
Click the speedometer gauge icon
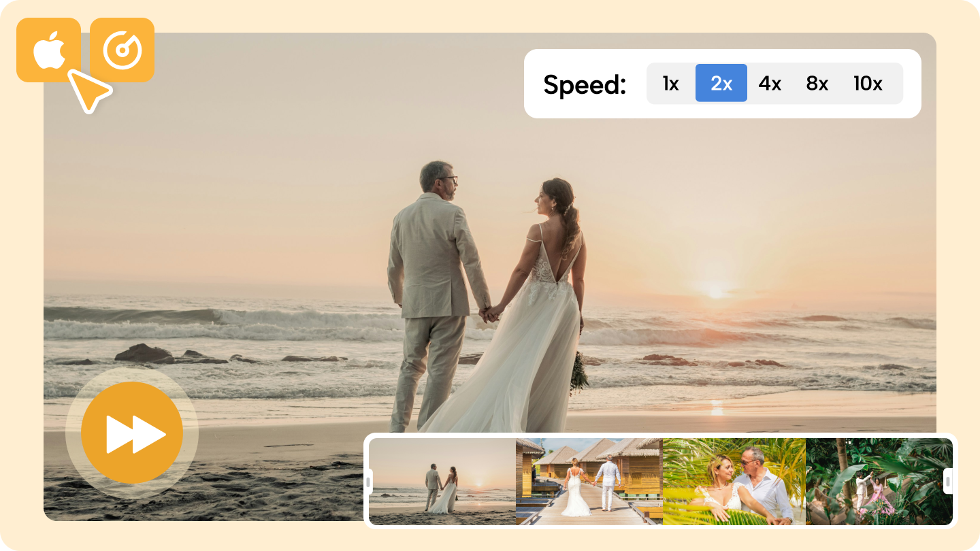pyautogui.click(x=122, y=50)
